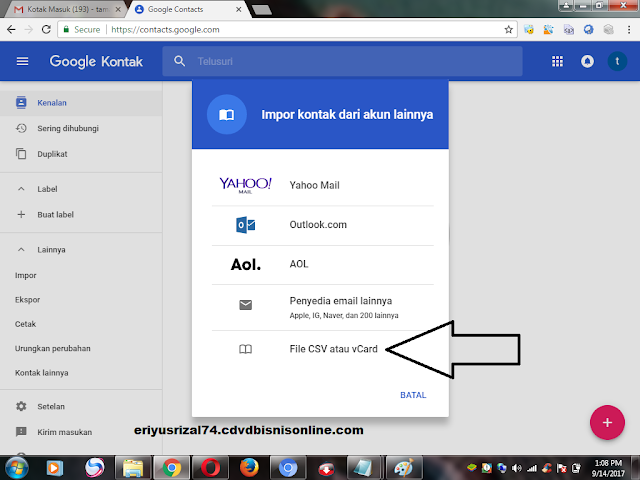Screen dimensions: 640x480
Task: Select Sering dihubungi in the sidebar
Action: click(81, 128)
